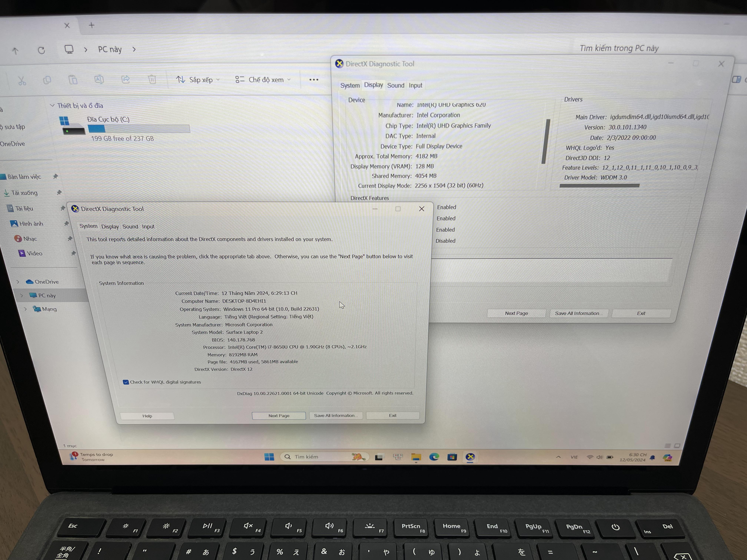
Task: Open a new Explorer tab with plus
Action: click(x=92, y=25)
